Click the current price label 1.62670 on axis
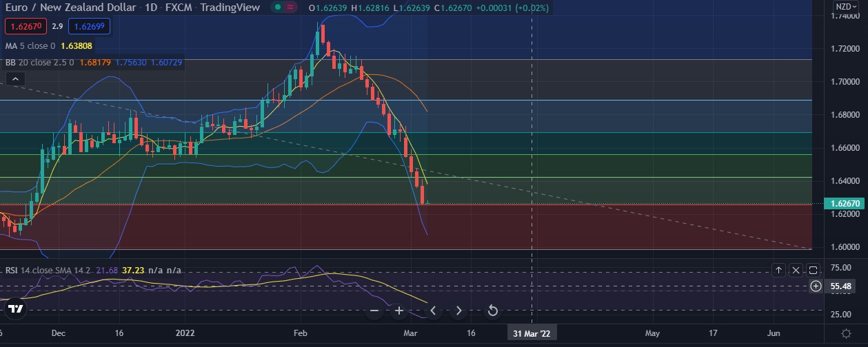Screen dimensions: 868x347 pyautogui.click(x=846, y=204)
